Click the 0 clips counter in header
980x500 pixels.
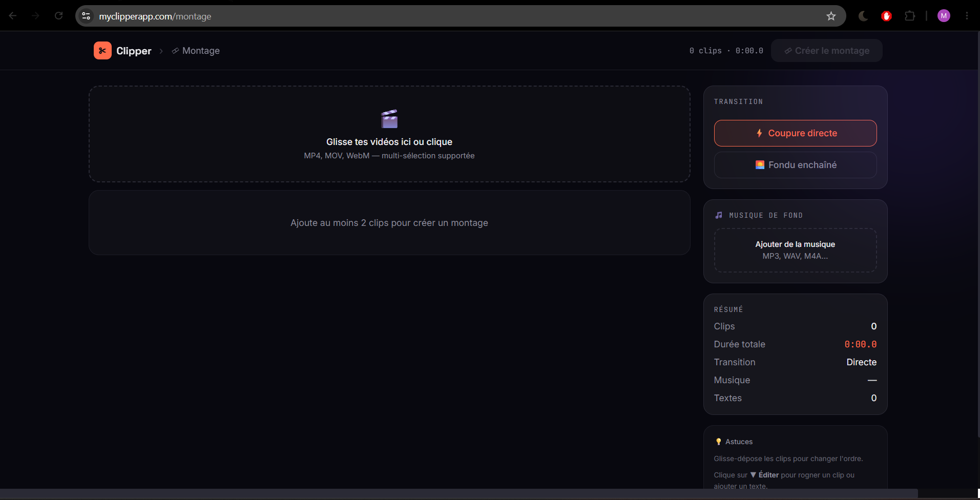tap(705, 51)
